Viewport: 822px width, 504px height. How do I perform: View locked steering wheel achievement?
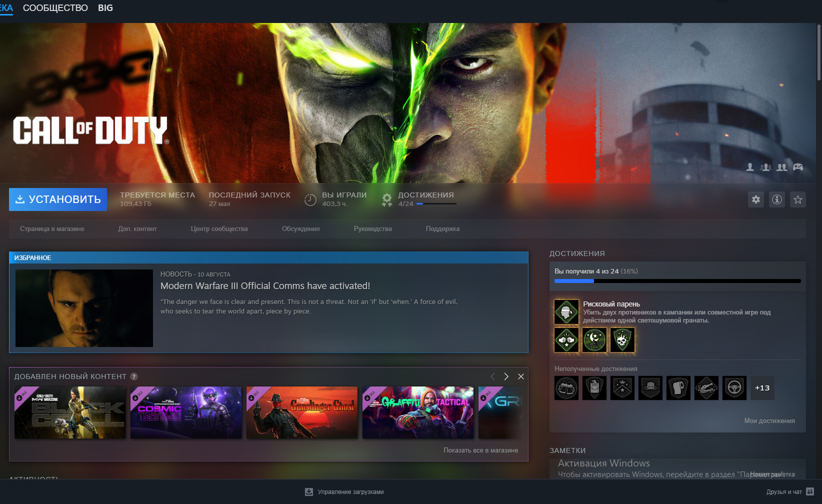(x=734, y=388)
